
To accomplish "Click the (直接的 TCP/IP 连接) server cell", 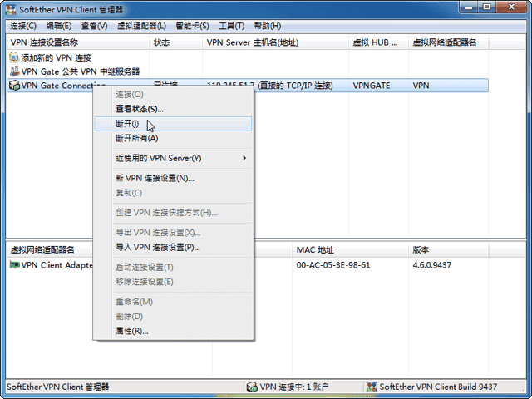I will (295, 86).
